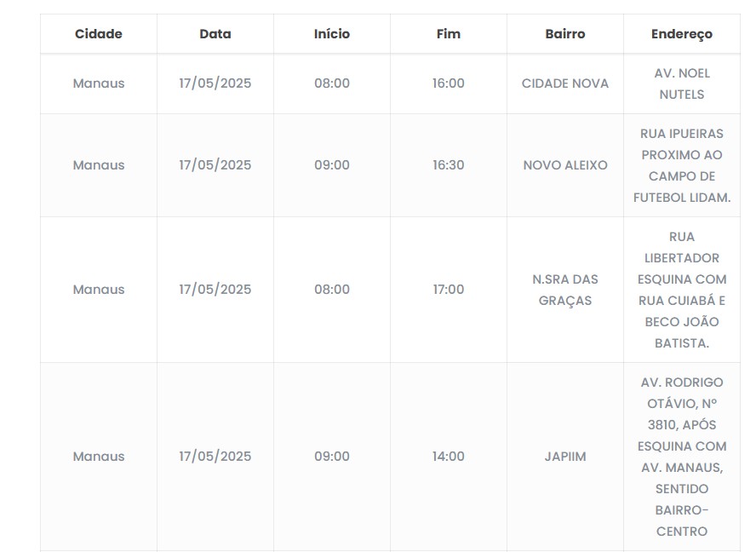This screenshot has height=552, width=756.
Task: Click the Data column header
Action: coord(215,34)
